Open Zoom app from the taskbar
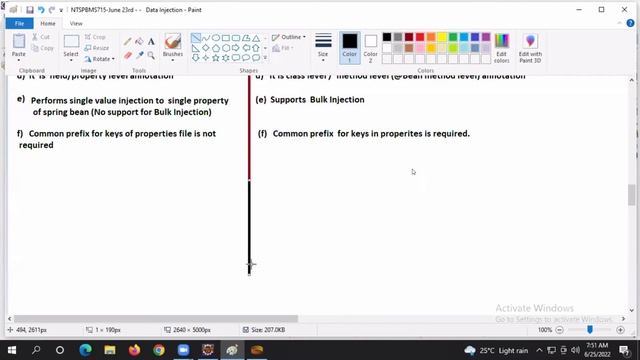This screenshot has width=640, height=360. pos(183,350)
